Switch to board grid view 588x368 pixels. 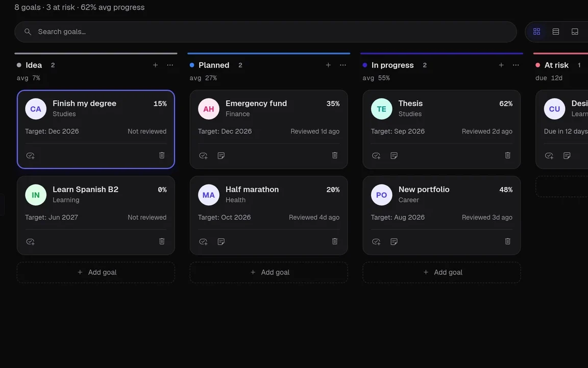[x=536, y=32]
